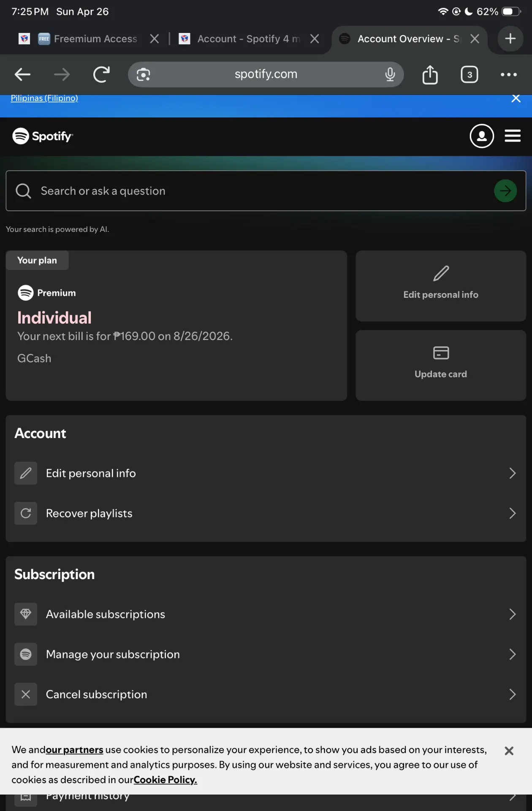This screenshot has width=532, height=811.
Task: Dismiss the cookie notice banner
Action: [509, 751]
